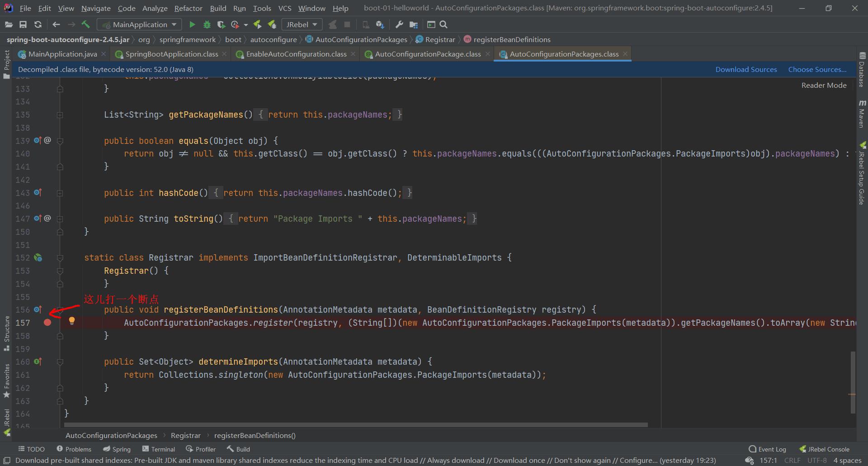Run MainApplication with the green play icon
The image size is (868, 466).
[x=192, y=24]
